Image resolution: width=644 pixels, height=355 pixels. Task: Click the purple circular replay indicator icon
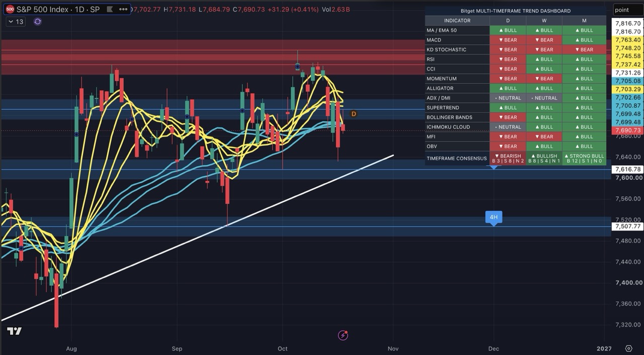[37, 22]
